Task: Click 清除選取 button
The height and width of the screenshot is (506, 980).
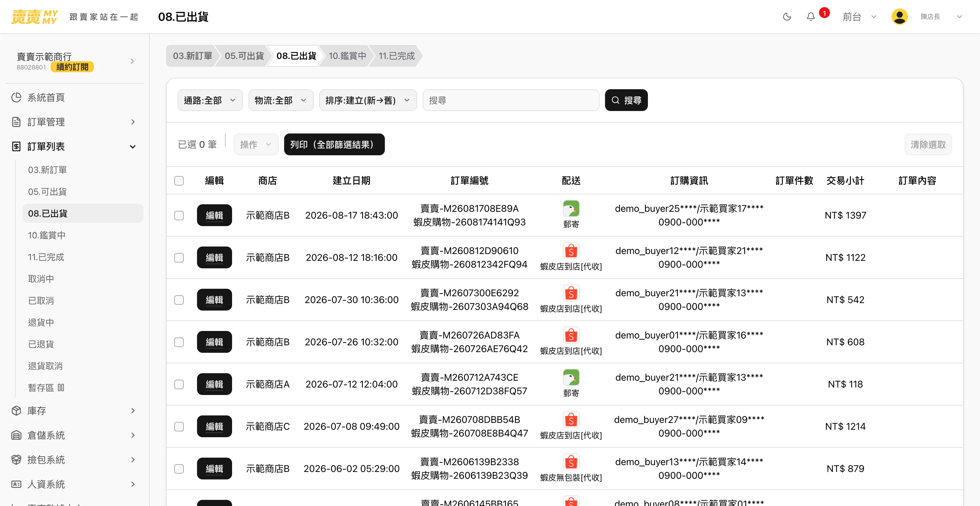Action: click(928, 144)
